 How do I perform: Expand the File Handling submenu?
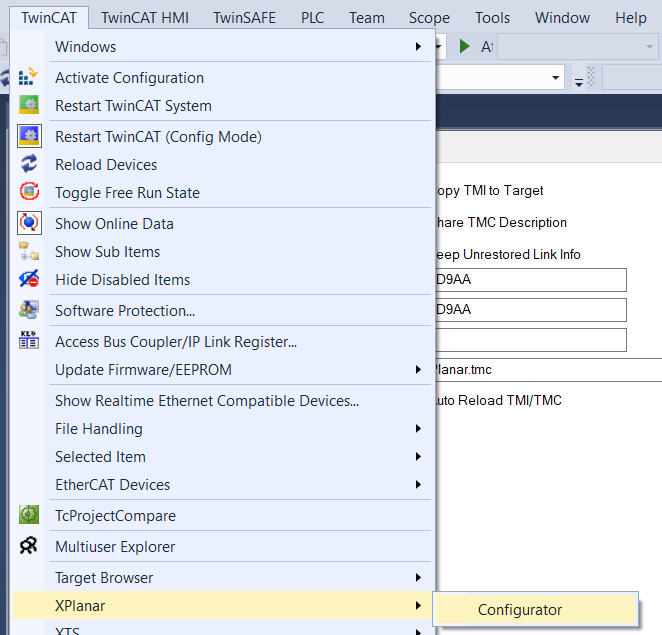pyautogui.click(x=418, y=429)
